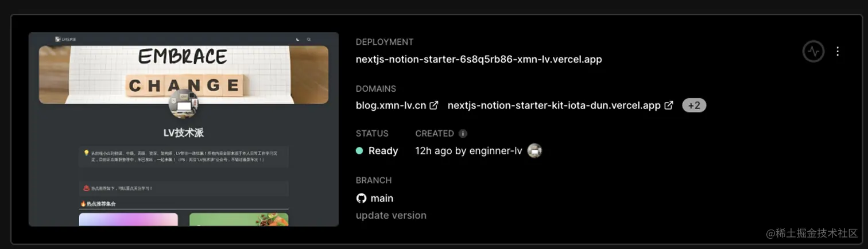This screenshot has width=868, height=249.
Task: Toggle moon dark-mode icon in site preview
Action: 297,40
